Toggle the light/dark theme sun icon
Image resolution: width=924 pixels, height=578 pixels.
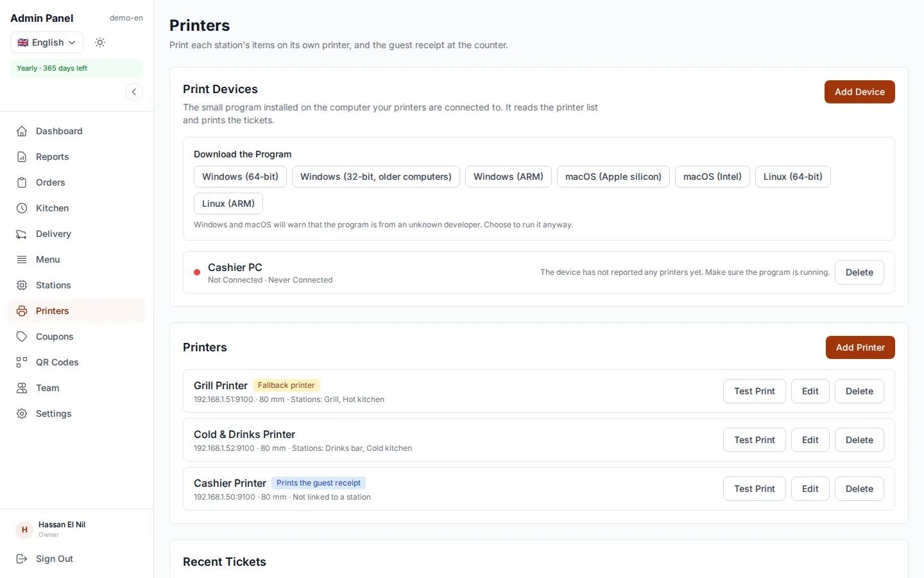tap(100, 42)
